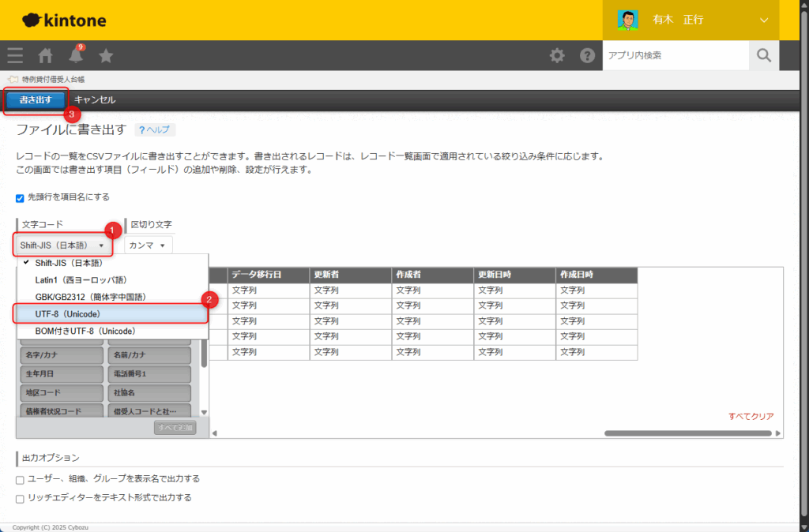Enable ユーザー、組織、グループを表示名で出力する checkbox

tap(21, 479)
